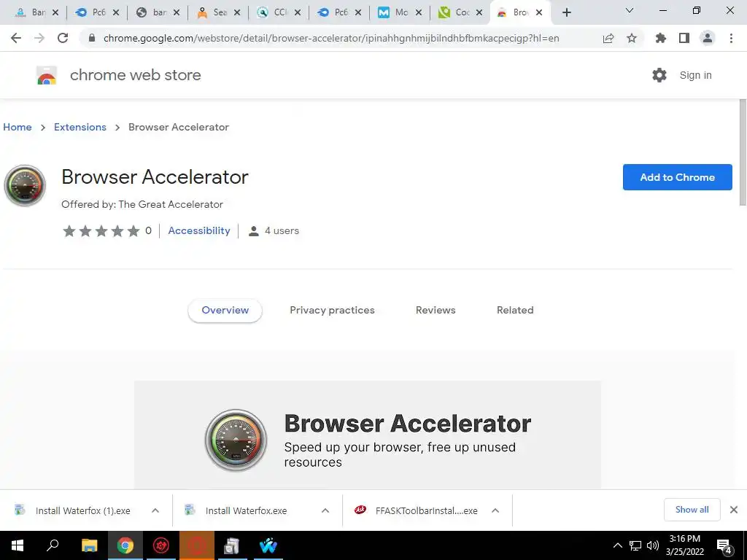Open the Chrome profile avatar

click(x=708, y=38)
